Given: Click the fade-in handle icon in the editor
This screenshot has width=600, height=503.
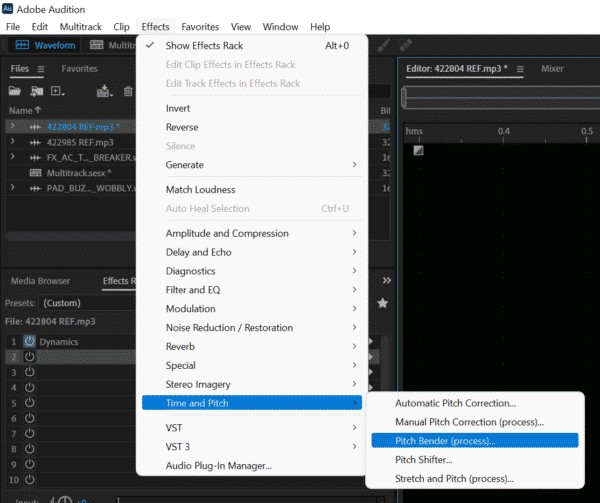Looking at the screenshot, I should pyautogui.click(x=418, y=150).
